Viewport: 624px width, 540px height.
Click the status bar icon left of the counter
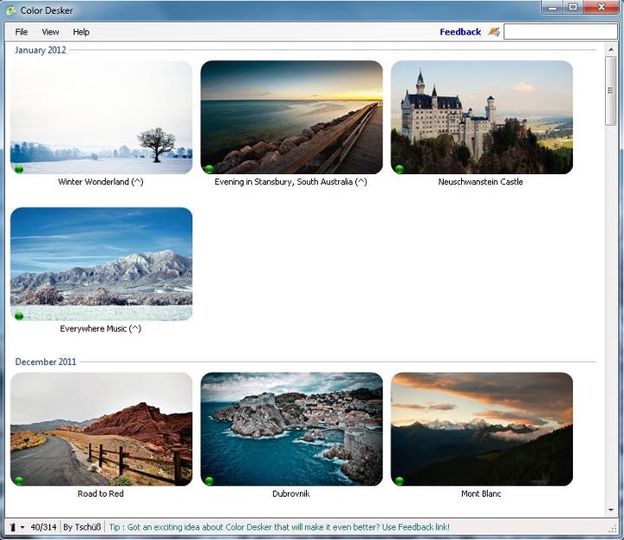[13, 527]
